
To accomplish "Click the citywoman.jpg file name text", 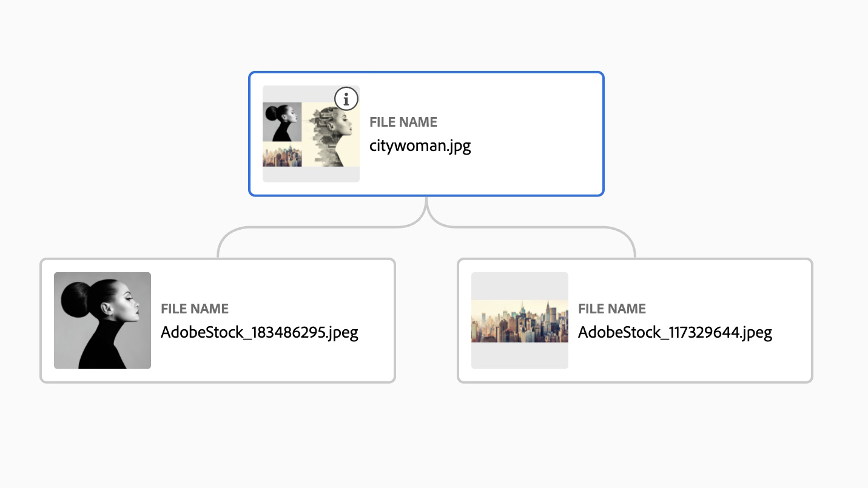I will tap(420, 146).
